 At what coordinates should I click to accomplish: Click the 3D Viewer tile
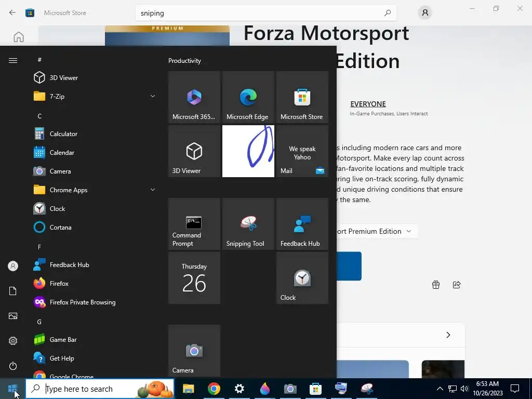[194, 151]
